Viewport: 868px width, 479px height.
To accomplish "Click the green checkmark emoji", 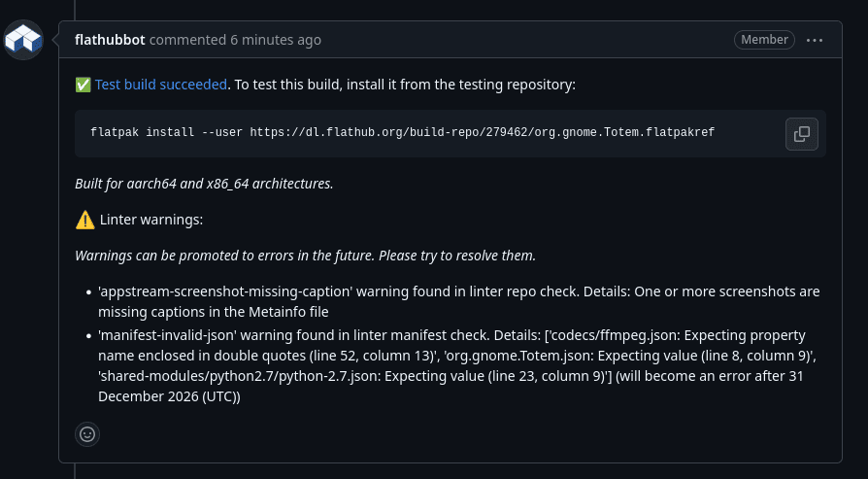I will coord(83,85).
